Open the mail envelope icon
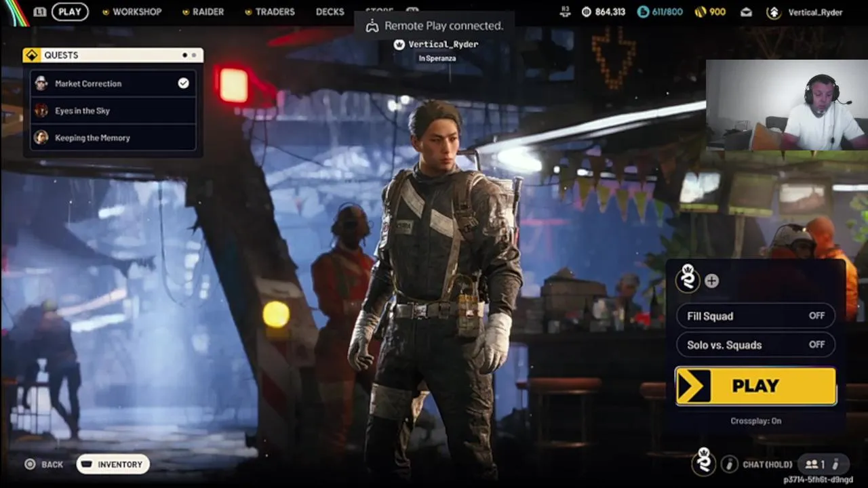This screenshot has width=868, height=488. pos(746,12)
